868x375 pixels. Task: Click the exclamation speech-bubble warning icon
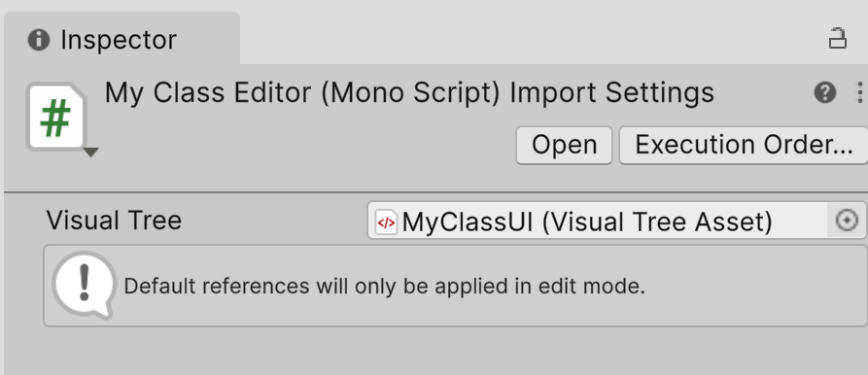85,285
